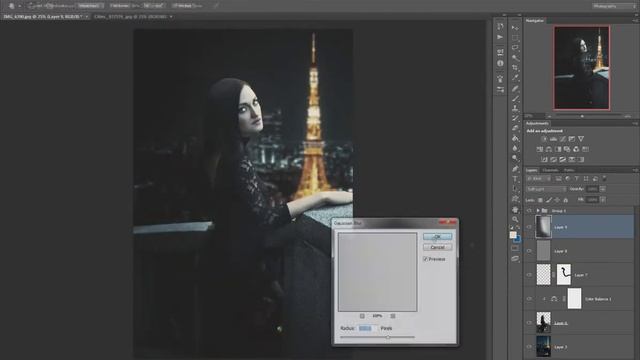
Task: Hide Group 1 visibility eye
Action: (x=529, y=211)
